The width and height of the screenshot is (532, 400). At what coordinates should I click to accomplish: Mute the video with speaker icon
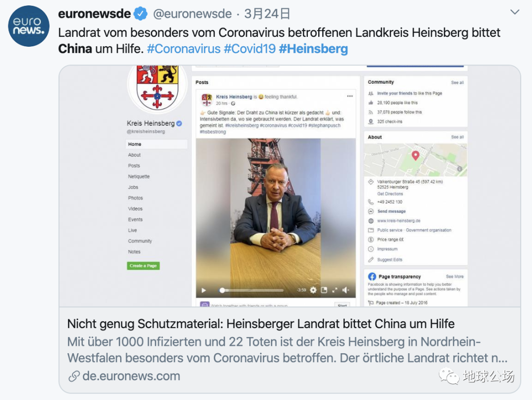(346, 290)
